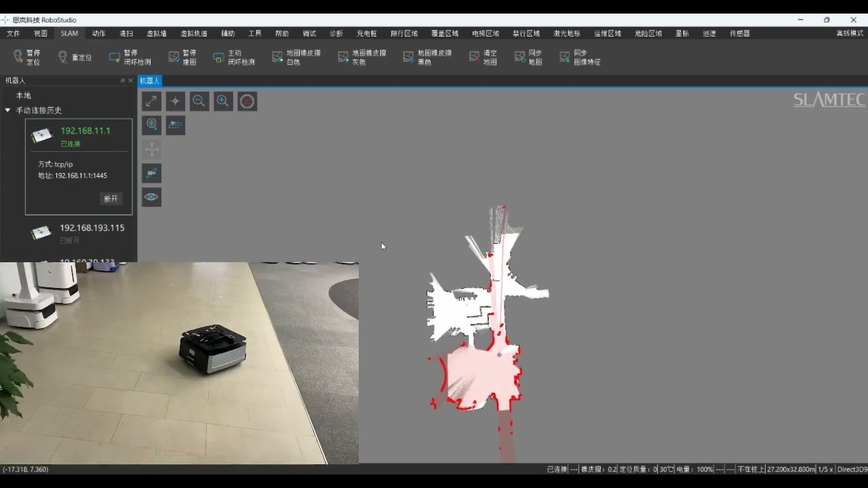This screenshot has width=868, height=488.
Task: Click the magnifier target locate icon
Action: (x=151, y=125)
